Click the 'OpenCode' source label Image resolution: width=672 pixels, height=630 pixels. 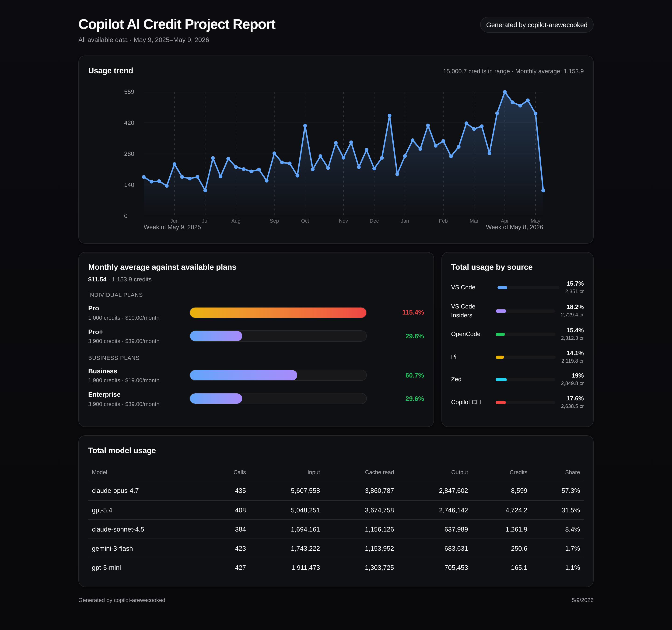point(466,334)
